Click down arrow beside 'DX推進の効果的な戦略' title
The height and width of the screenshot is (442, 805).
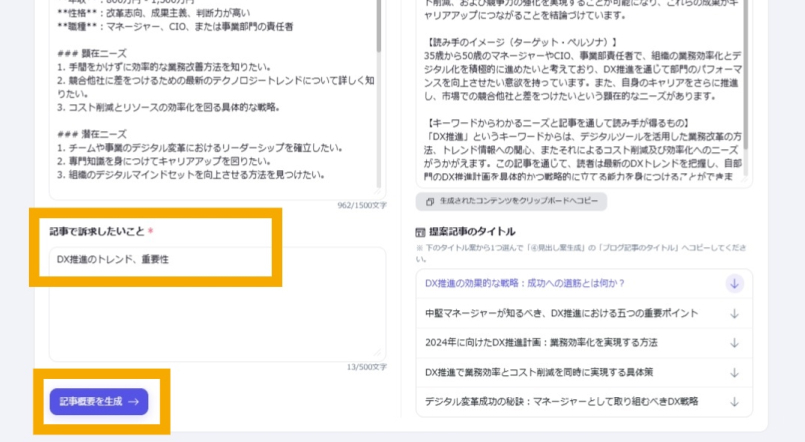coord(735,283)
